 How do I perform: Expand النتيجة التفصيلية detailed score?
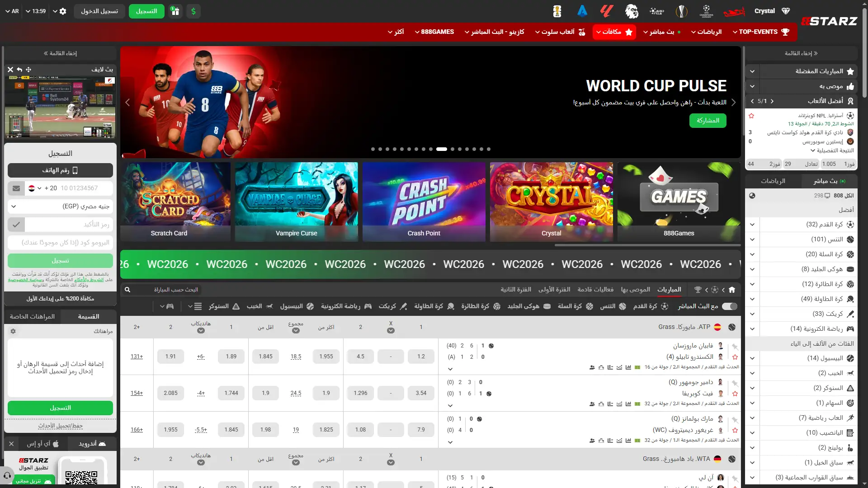point(832,150)
